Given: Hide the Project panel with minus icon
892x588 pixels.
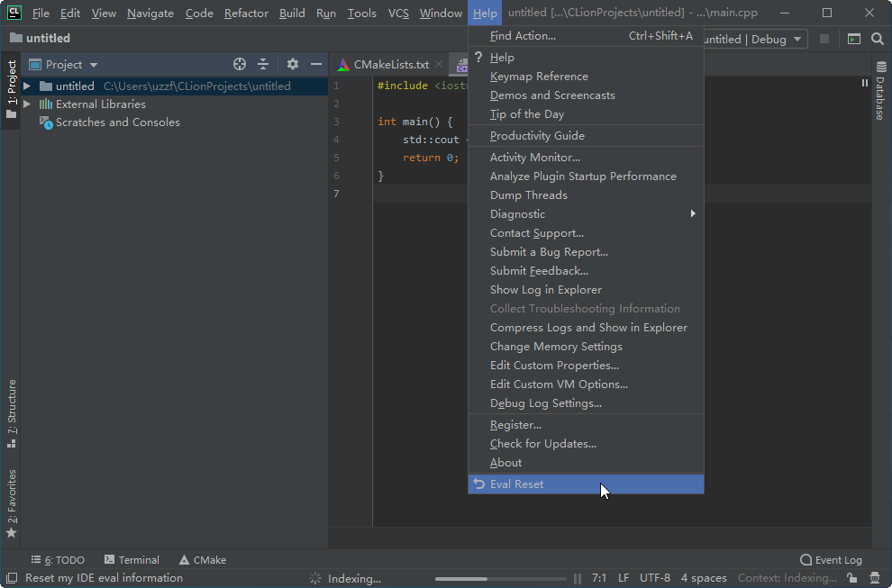Looking at the screenshot, I should 316,64.
